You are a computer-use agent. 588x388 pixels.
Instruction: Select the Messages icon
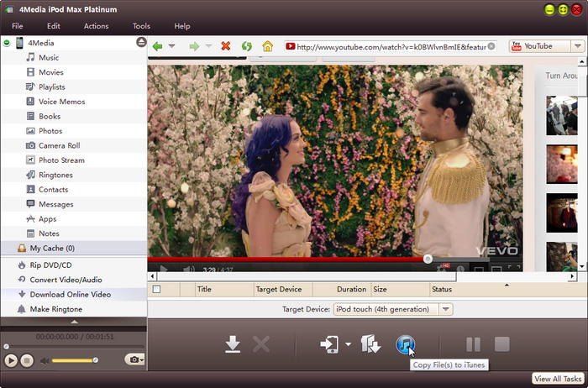tap(30, 204)
